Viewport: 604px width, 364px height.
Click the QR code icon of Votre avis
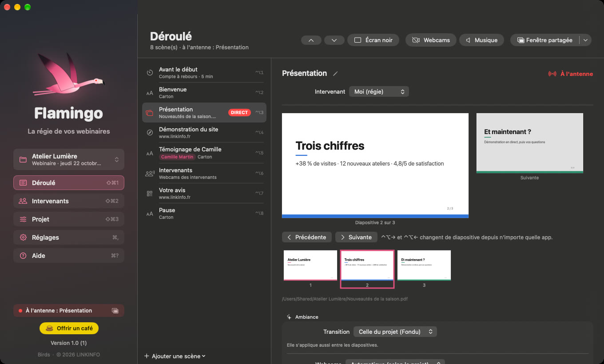[x=150, y=194]
